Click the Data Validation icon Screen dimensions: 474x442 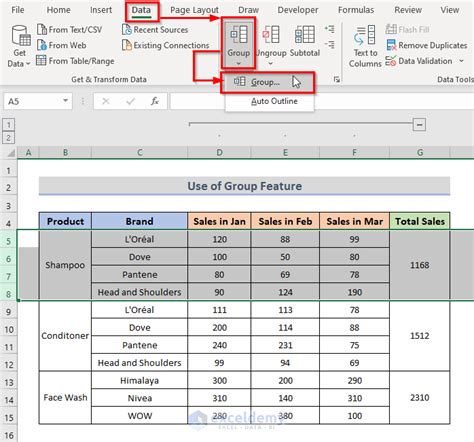(391, 61)
